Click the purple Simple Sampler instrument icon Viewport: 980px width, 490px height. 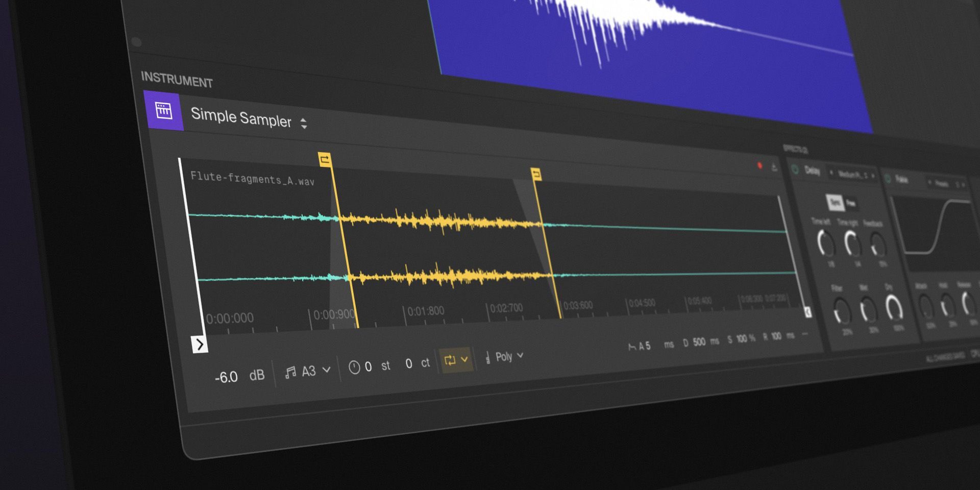click(x=164, y=111)
